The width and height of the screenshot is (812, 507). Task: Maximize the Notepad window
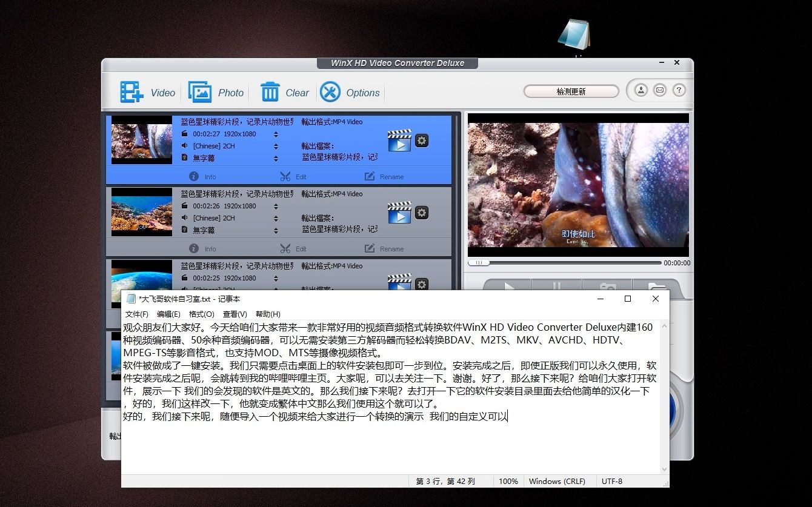(x=628, y=299)
